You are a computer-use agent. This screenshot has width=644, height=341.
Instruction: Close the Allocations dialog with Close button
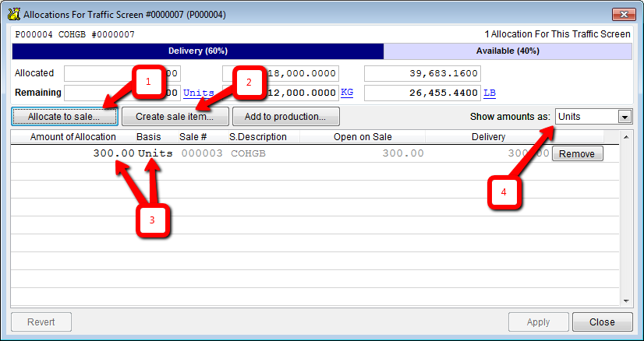[602, 322]
